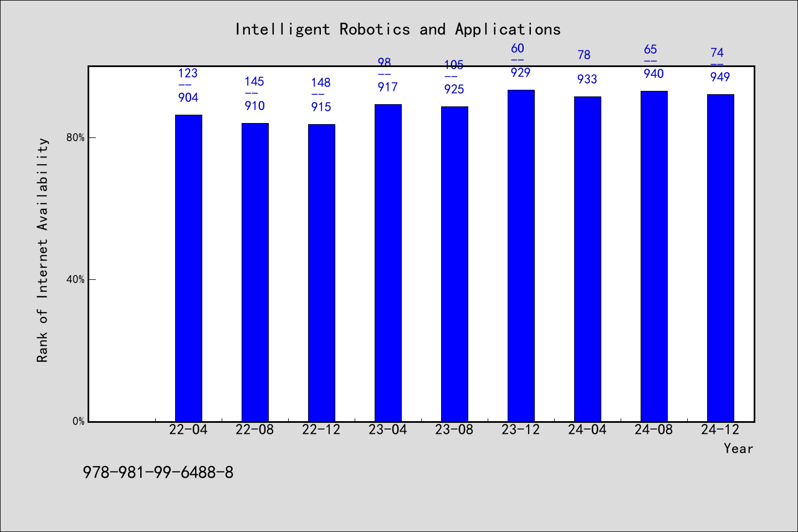Click the x-axis label 24-12
The height and width of the screenshot is (532, 798).
720,430
